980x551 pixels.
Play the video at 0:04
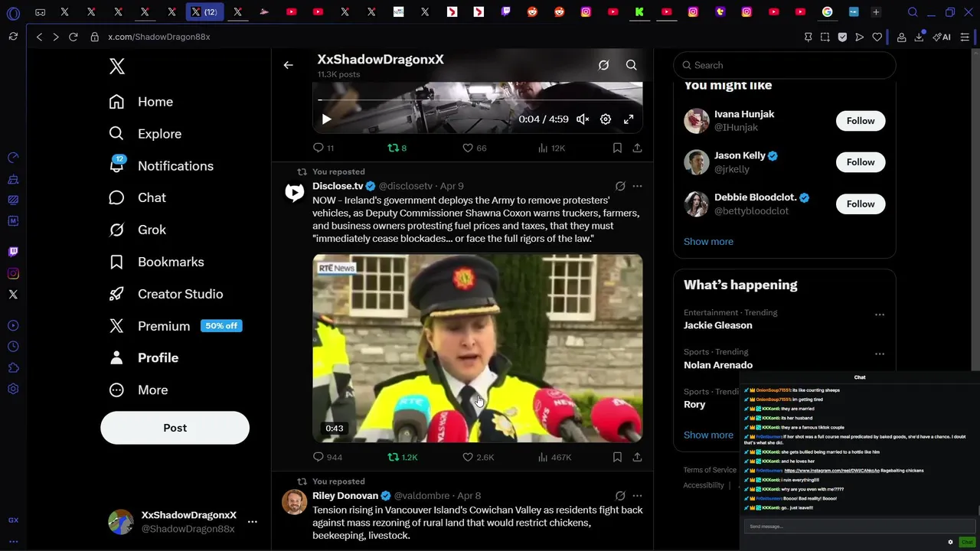coord(326,119)
